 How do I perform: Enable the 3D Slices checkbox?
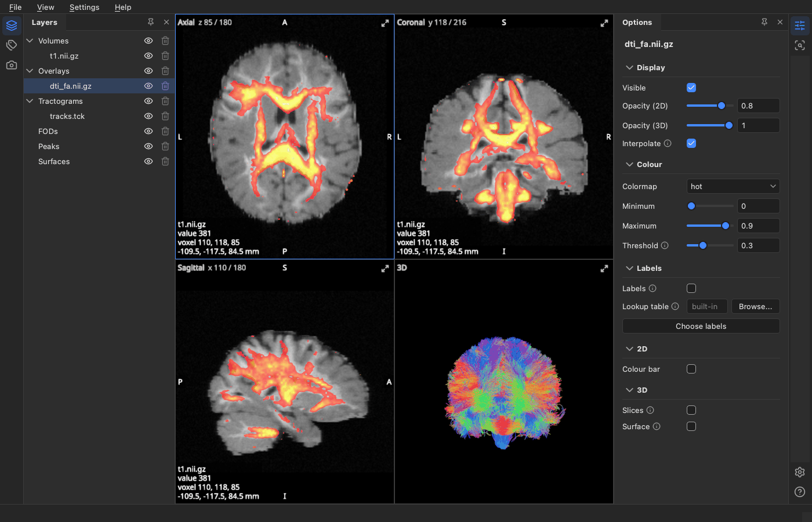click(x=691, y=410)
